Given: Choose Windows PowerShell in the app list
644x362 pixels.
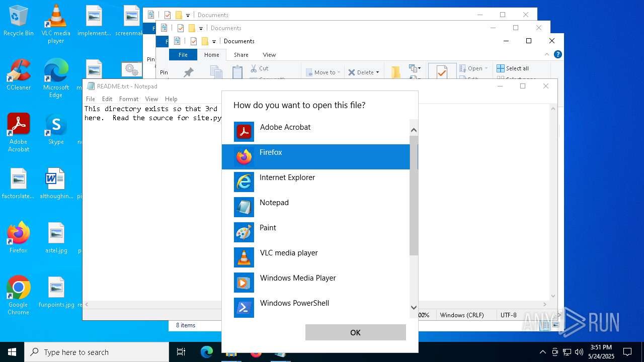Looking at the screenshot, I should [x=316, y=307].
